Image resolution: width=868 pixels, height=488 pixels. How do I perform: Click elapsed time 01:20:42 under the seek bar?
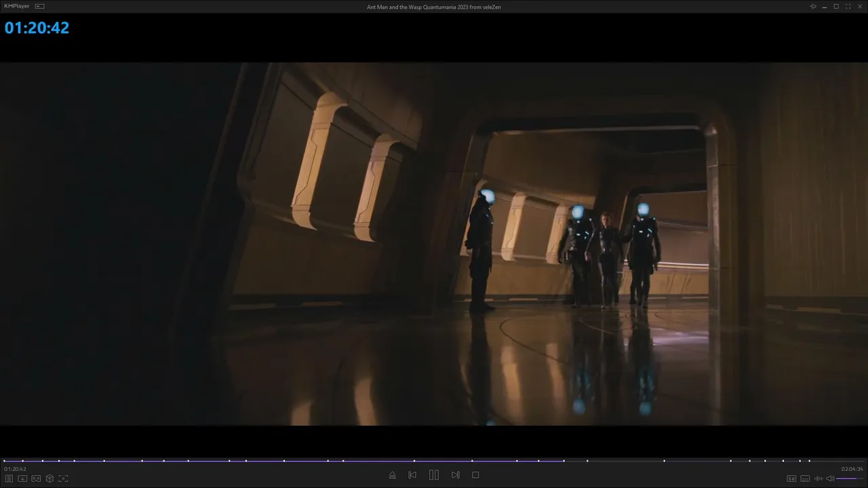15,469
